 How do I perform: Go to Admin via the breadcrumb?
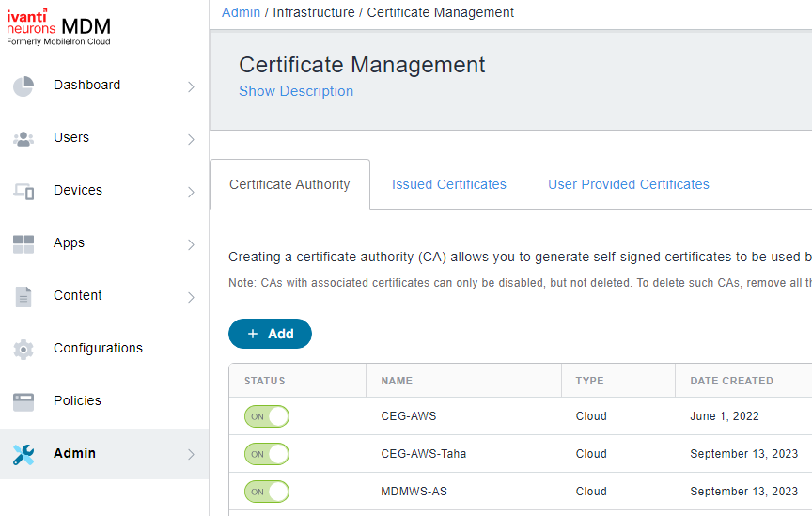click(241, 12)
